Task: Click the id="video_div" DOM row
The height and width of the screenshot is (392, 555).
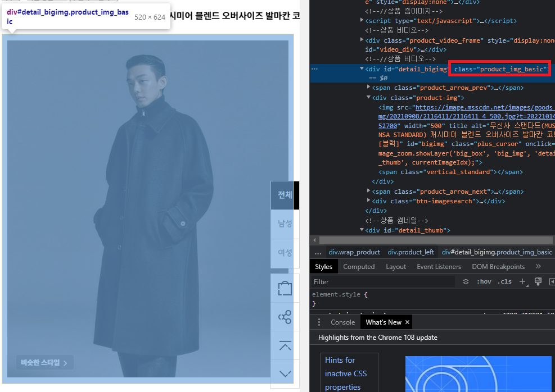Action: [405, 49]
